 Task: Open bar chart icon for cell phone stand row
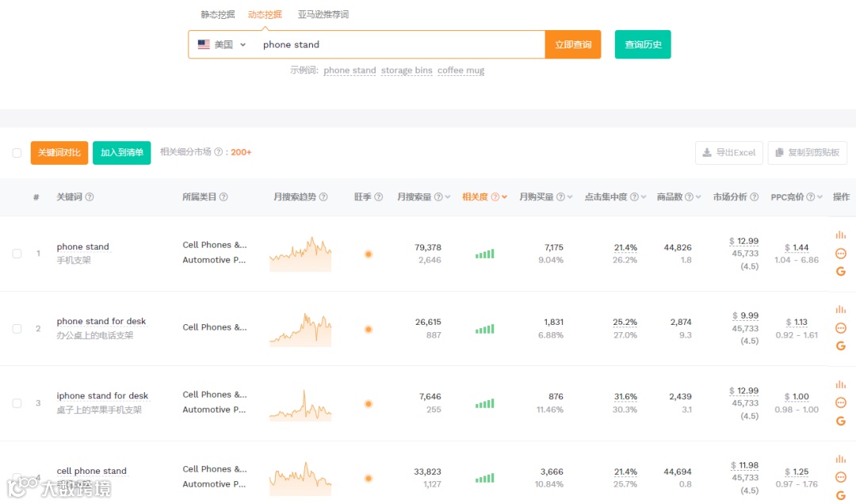point(841,459)
